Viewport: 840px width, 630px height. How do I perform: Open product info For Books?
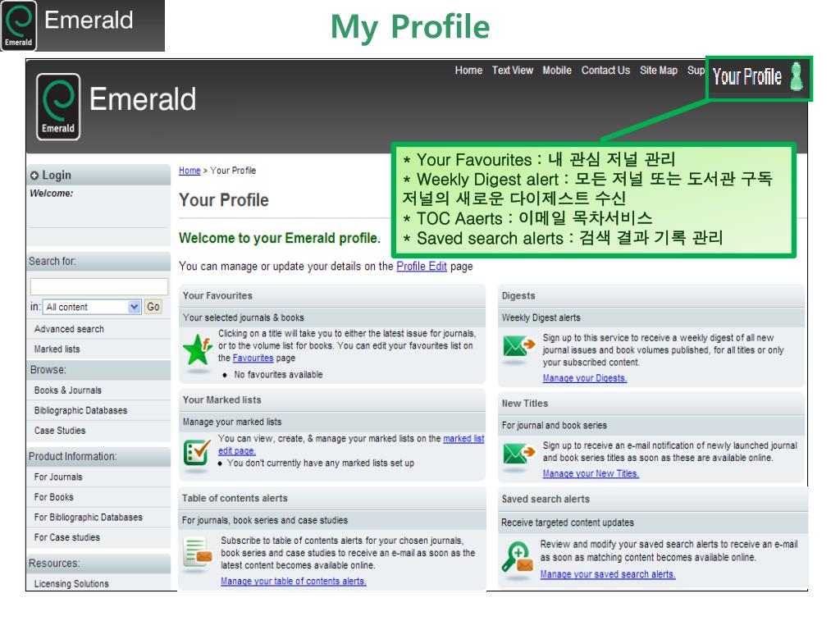(x=53, y=497)
